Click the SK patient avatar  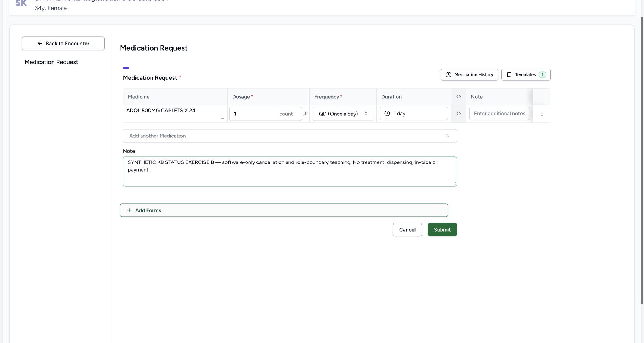pos(21,3)
